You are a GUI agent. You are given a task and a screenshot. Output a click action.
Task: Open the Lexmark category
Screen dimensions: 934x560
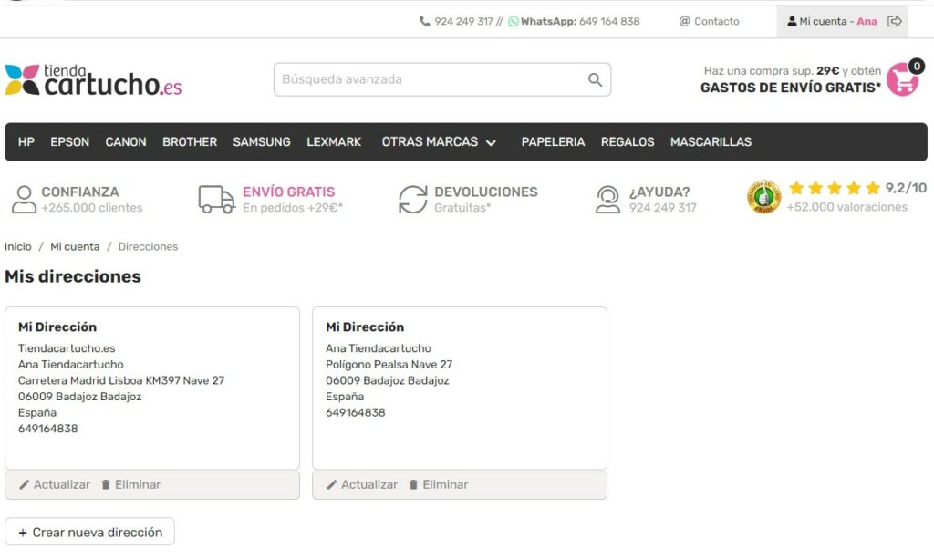tap(334, 141)
